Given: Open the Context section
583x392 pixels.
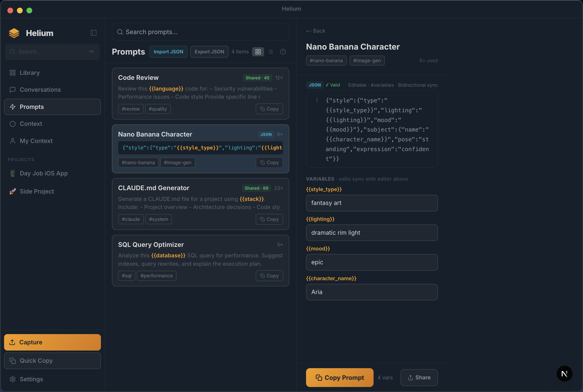Looking at the screenshot, I should (31, 124).
